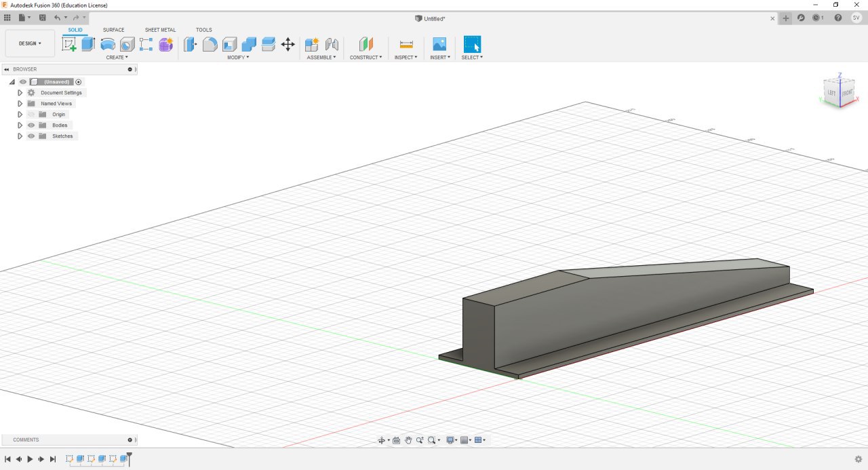Image resolution: width=868 pixels, height=470 pixels.
Task: Save the design with the floppy icon
Action: (43, 18)
